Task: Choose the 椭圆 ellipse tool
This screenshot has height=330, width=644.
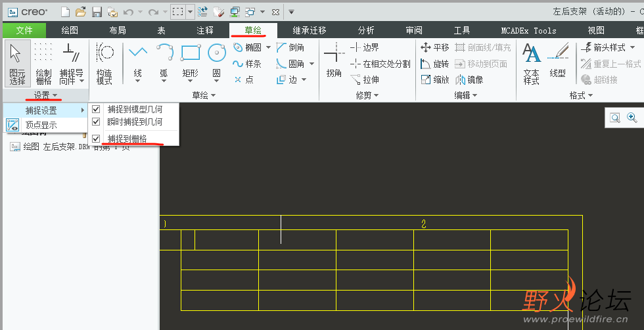Action: point(248,48)
